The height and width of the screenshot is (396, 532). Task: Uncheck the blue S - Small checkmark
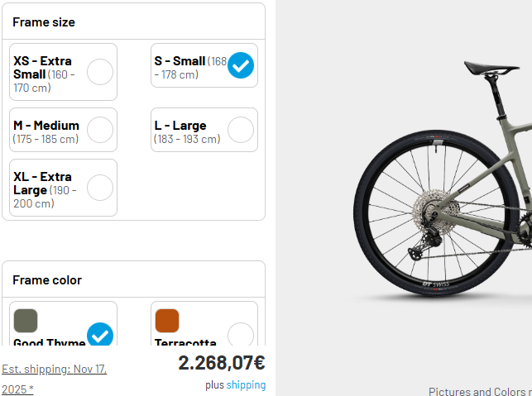(x=241, y=65)
